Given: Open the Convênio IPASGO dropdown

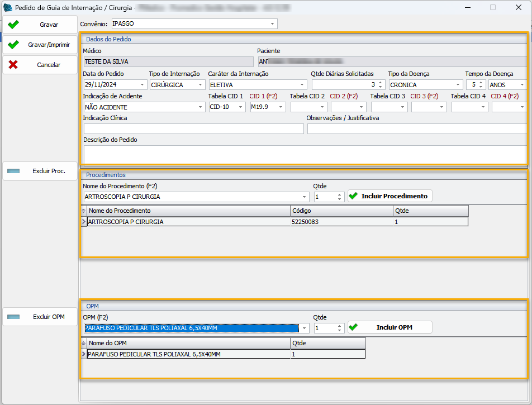Looking at the screenshot, I should coord(272,24).
